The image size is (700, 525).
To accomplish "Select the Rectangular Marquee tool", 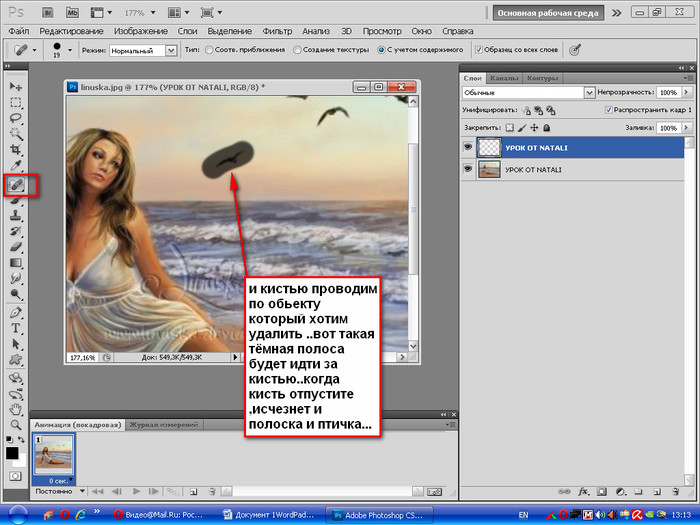I will (x=16, y=102).
